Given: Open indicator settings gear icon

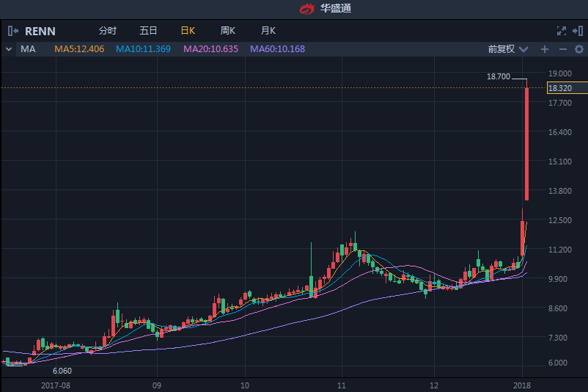Looking at the screenshot, I should pyautogui.click(x=578, y=49).
